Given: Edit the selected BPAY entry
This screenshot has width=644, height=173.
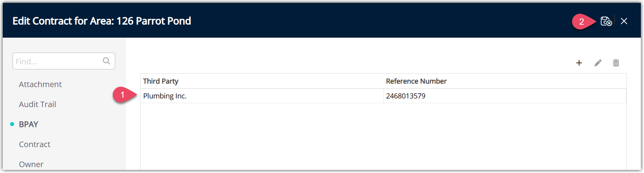Looking at the screenshot, I should (598, 63).
